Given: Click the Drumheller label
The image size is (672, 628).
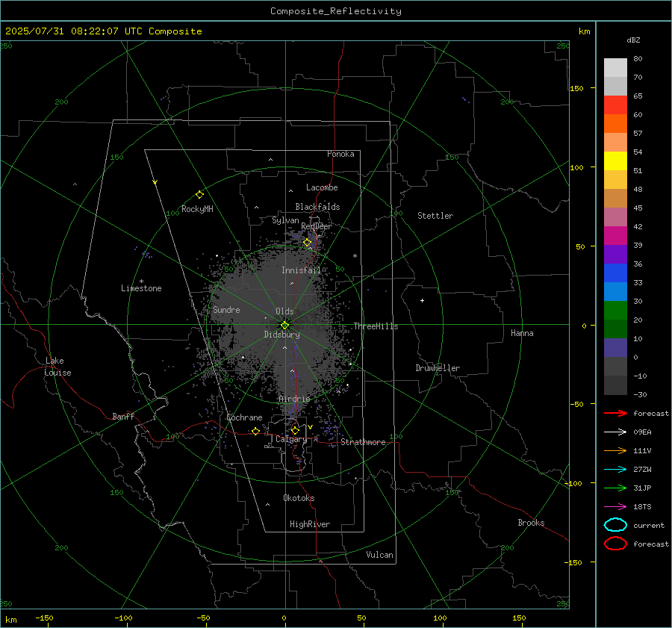Looking at the screenshot, I should tap(438, 368).
